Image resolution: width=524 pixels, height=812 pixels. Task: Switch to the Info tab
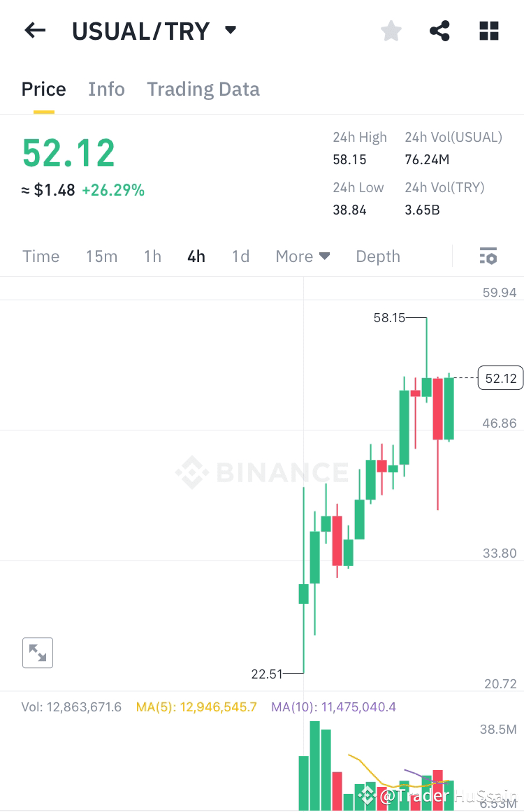(x=106, y=89)
